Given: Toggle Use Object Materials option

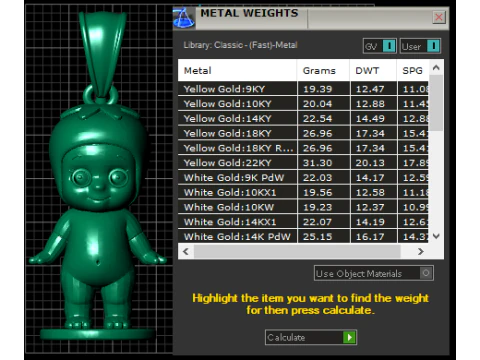Looking at the screenshot, I should pos(374,273).
